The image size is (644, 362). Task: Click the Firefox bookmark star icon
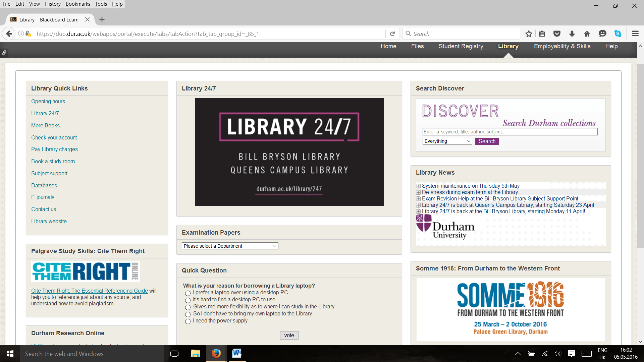point(529,34)
